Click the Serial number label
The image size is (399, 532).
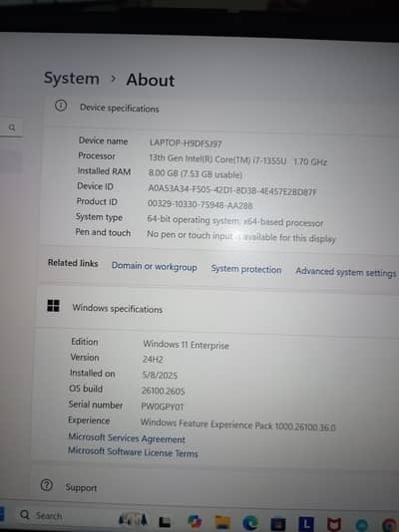click(96, 404)
